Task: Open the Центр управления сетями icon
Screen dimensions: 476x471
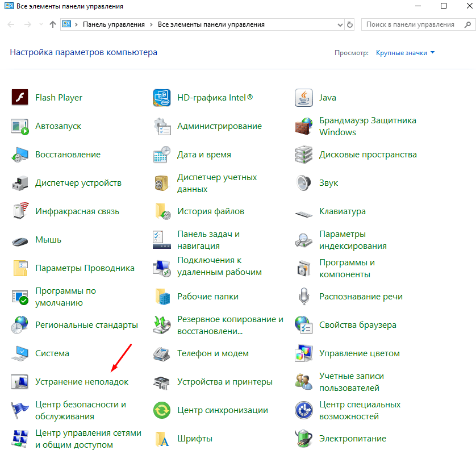Action: 20,439
